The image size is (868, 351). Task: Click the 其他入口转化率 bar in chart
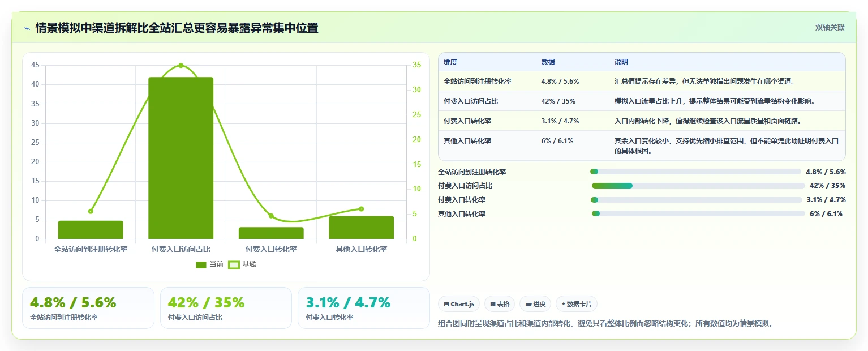[362, 228]
